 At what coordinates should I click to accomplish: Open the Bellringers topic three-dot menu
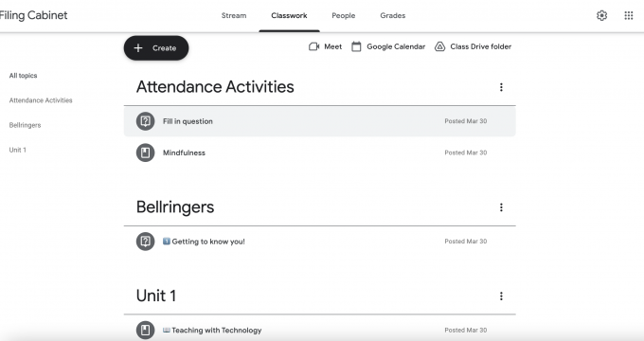point(501,207)
